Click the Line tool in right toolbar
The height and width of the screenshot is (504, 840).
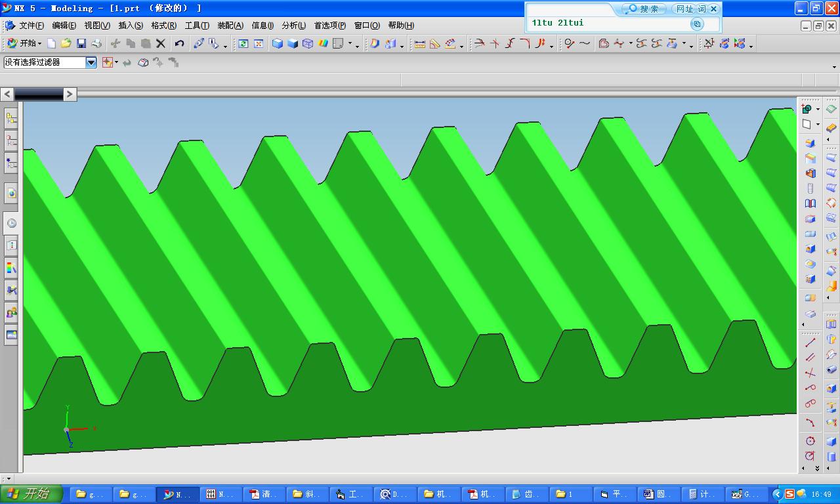coord(810,343)
